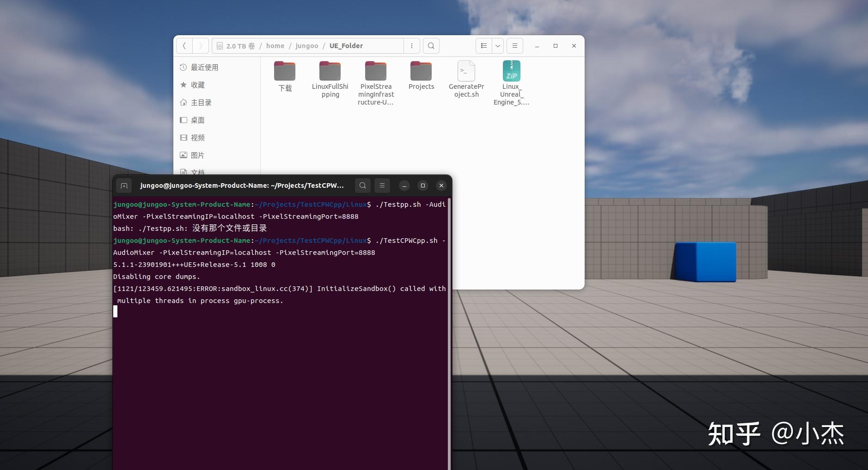The width and height of the screenshot is (868, 470).
Task: Switch to 图片 in the sidebar
Action: point(197,155)
